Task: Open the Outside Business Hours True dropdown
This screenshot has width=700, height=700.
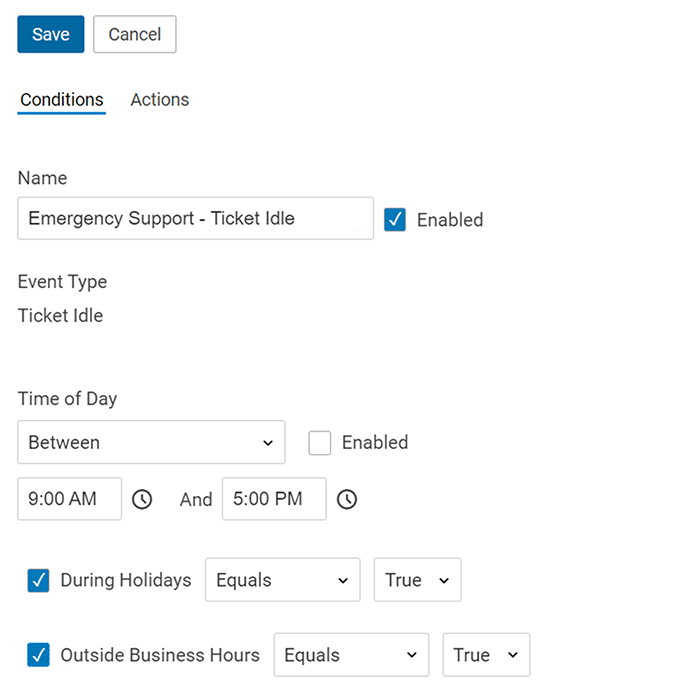Action: coord(486,654)
